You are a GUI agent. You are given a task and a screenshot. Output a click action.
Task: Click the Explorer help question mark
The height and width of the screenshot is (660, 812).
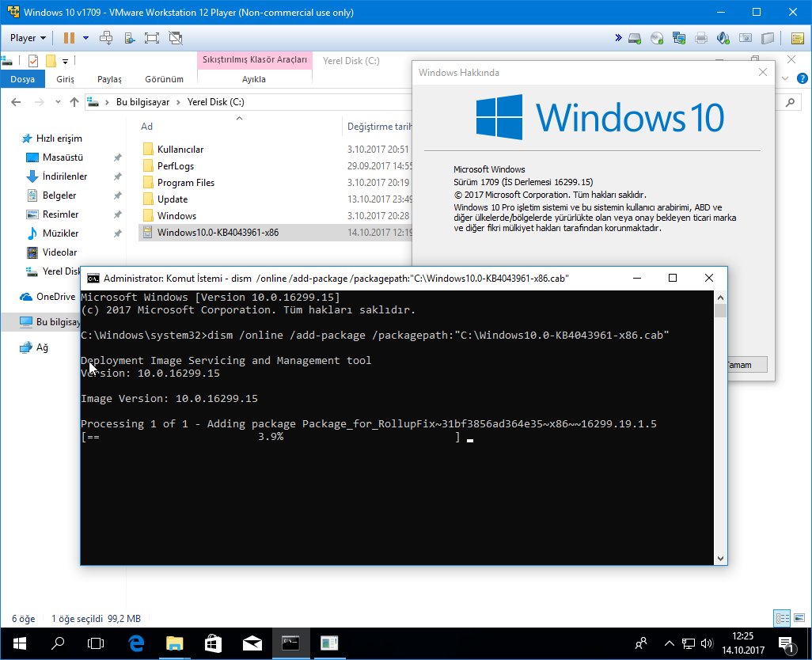point(803,78)
